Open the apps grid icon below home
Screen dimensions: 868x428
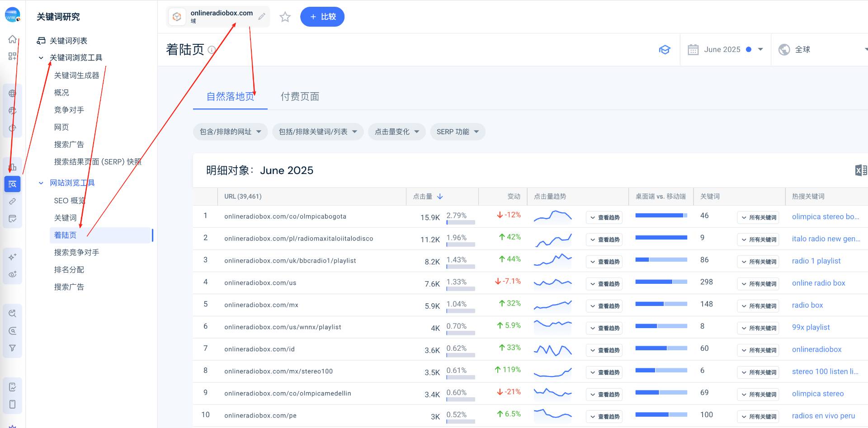[12, 56]
